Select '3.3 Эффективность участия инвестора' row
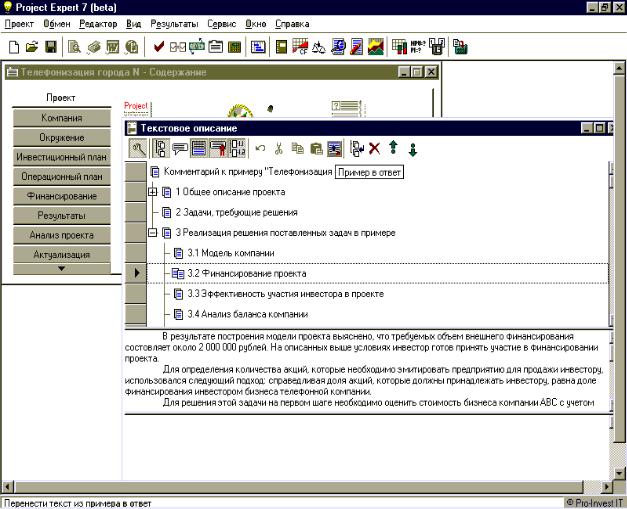This screenshot has width=627, height=509. (286, 294)
